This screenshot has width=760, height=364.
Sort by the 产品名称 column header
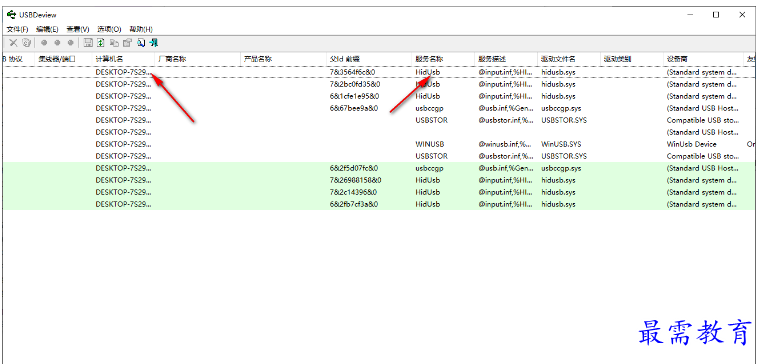tap(284, 59)
